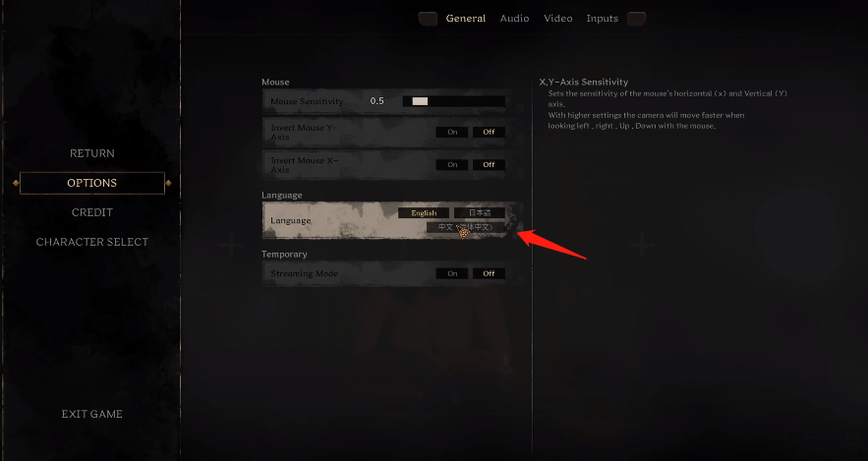The height and width of the screenshot is (461, 868).
Task: Choose the 中文 (简体中文) language option
Action: coord(466,227)
